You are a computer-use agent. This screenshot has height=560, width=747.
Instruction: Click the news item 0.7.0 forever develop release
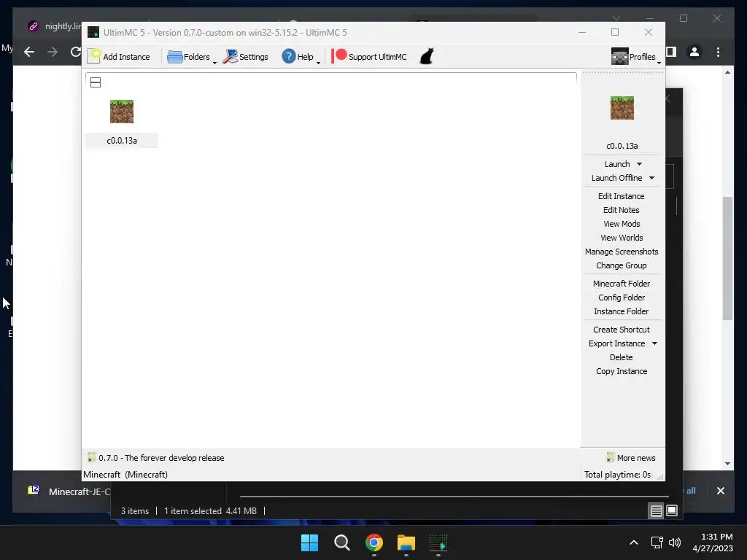(x=156, y=458)
